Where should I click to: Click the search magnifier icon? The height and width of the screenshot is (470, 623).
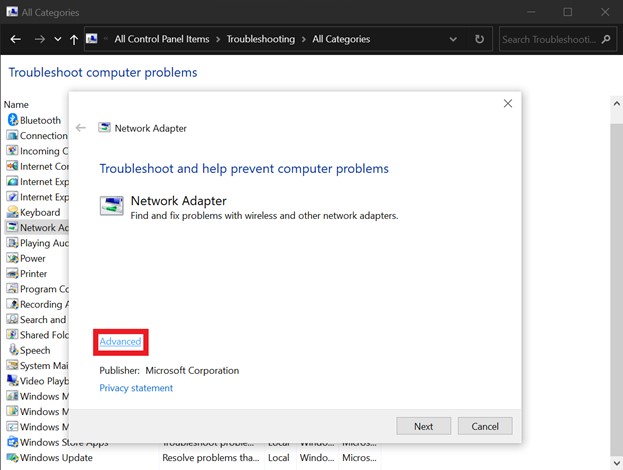tap(606, 39)
